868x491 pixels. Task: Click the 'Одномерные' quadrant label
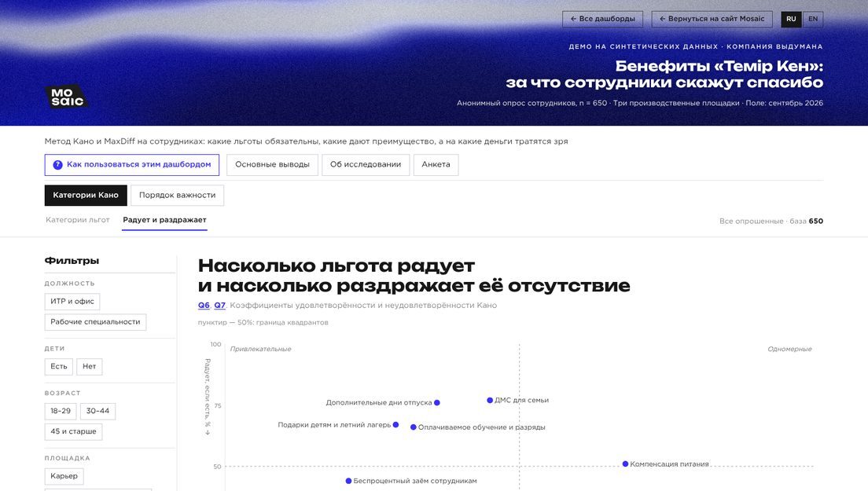coord(789,349)
